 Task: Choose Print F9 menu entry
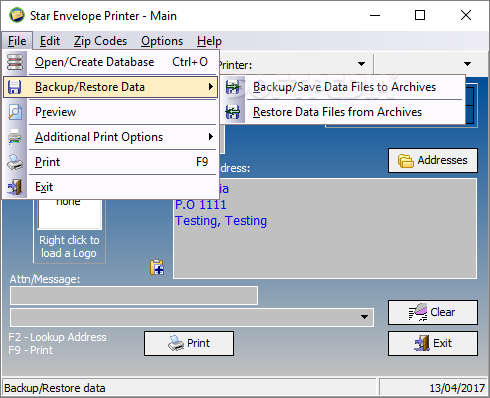[x=111, y=162]
